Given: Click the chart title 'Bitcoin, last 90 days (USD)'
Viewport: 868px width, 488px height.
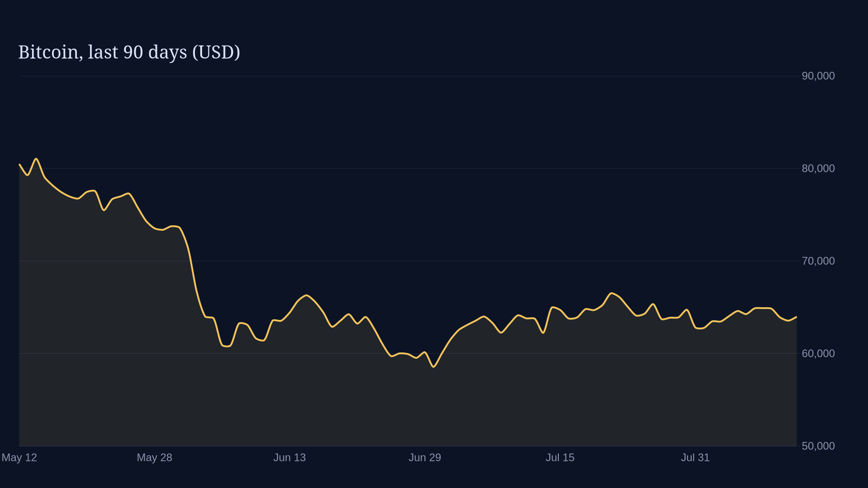Looking at the screenshot, I should point(129,52).
